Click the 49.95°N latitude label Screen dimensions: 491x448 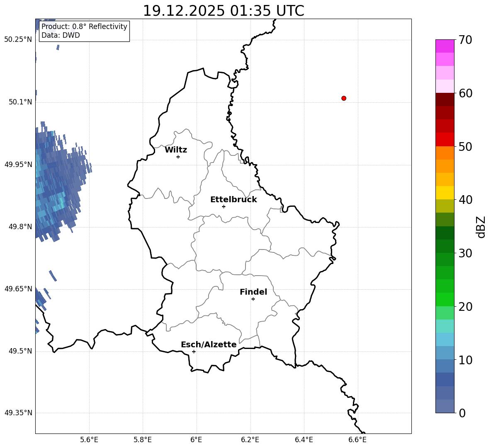(x=18, y=164)
